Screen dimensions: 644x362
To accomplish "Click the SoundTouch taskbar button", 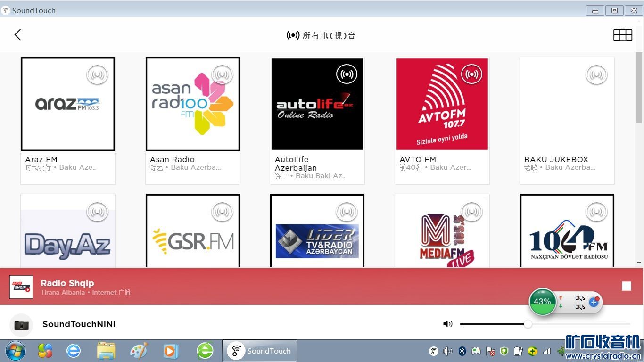I will tap(260, 351).
